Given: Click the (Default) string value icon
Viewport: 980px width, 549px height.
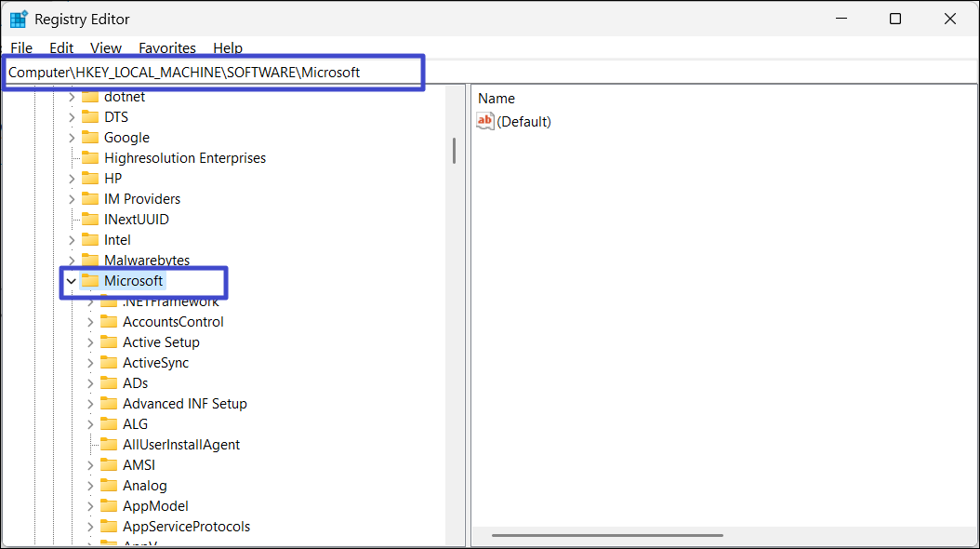Looking at the screenshot, I should 485,121.
